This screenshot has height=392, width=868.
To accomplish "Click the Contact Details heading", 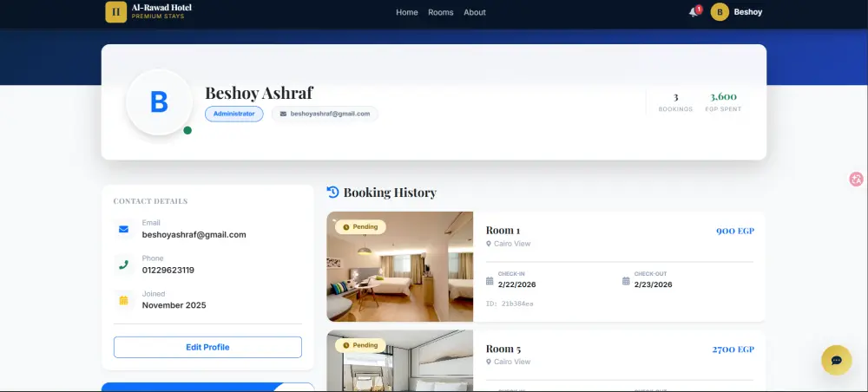I will click(150, 201).
